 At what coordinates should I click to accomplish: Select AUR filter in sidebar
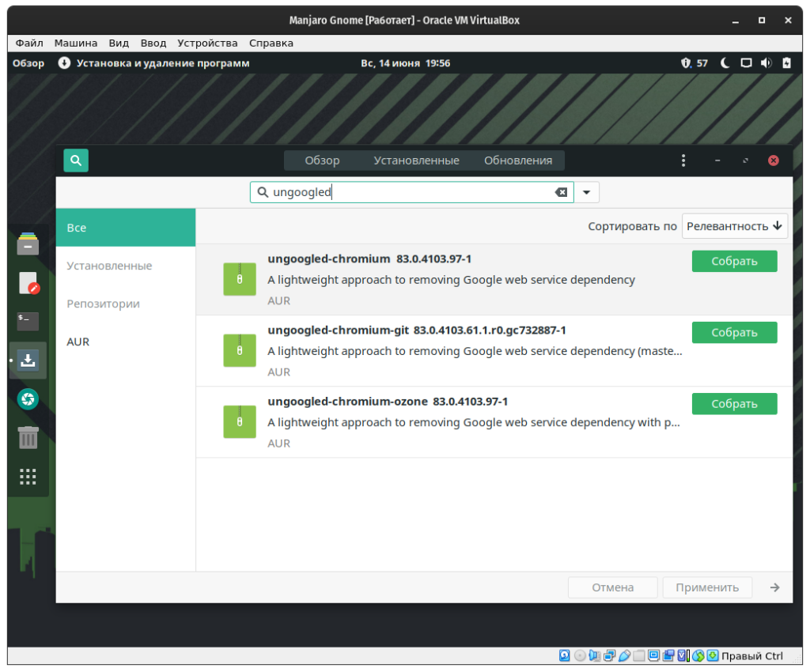126,342
